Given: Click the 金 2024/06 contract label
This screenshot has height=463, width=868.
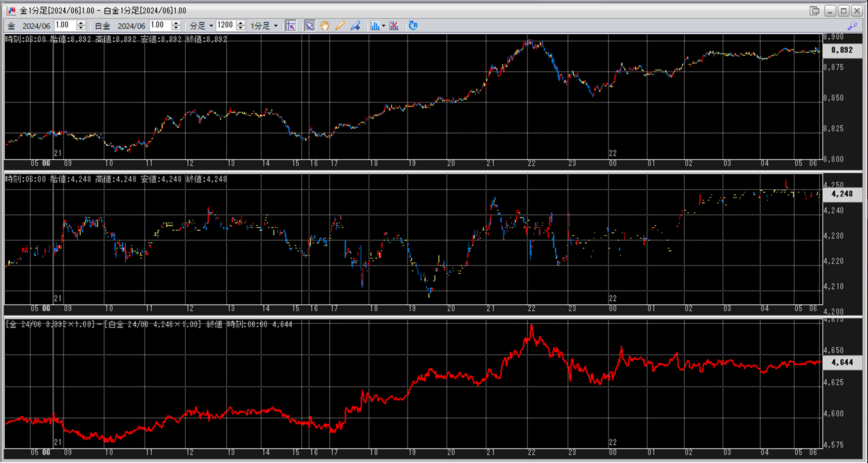Looking at the screenshot, I should tap(36, 26).
